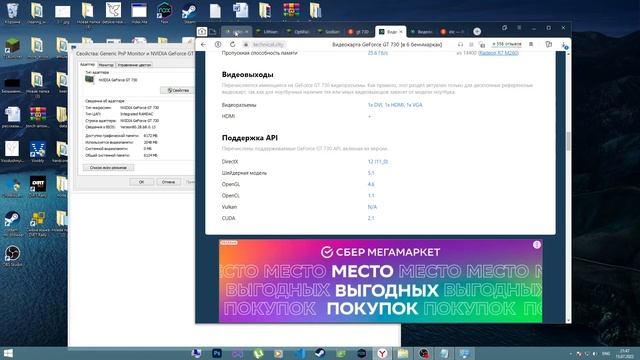Open the Steam desktop shortcut

click(x=189, y=13)
